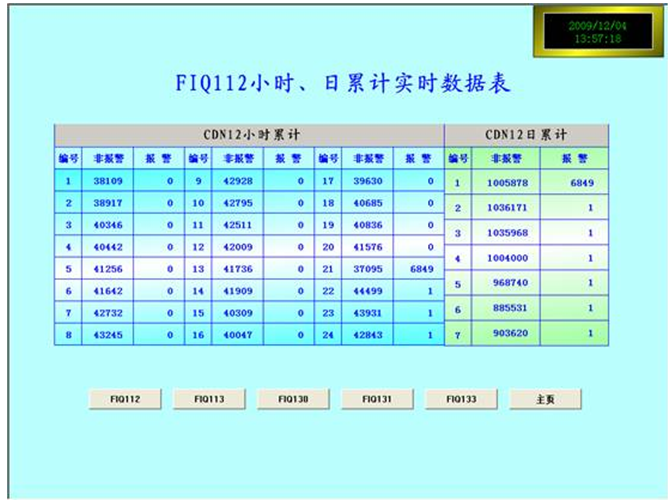Click the FIQ112 navigation button

click(x=126, y=399)
